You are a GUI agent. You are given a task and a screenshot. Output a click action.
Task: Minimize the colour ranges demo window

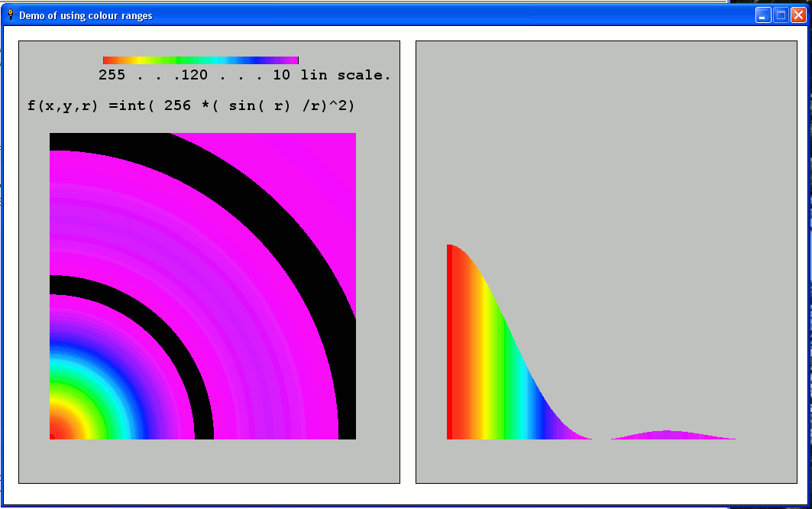click(763, 15)
